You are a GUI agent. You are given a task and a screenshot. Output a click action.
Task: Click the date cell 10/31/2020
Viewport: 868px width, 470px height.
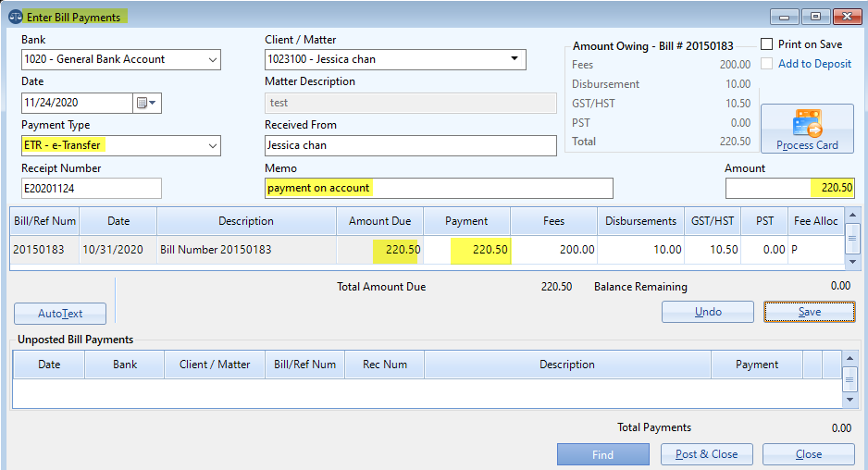[x=118, y=250]
